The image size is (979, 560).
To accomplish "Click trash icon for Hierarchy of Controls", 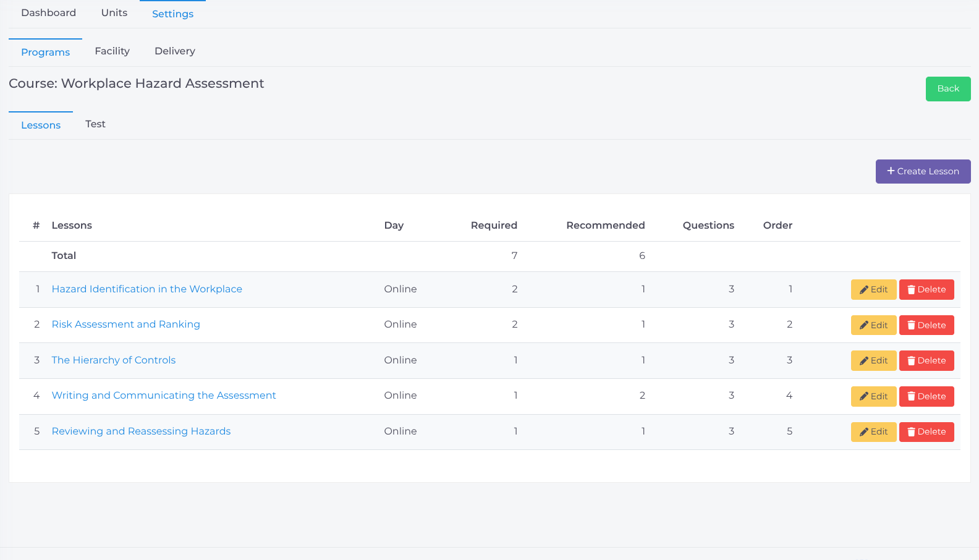I will tap(911, 360).
